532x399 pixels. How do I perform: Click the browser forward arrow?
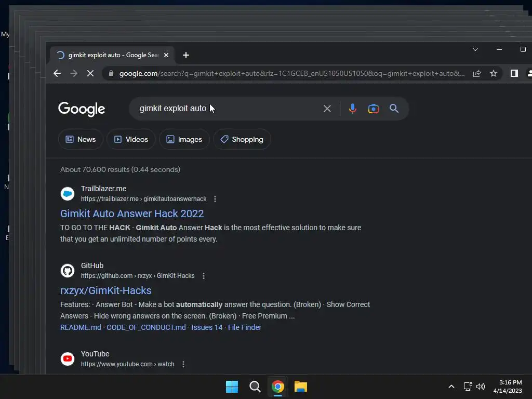pos(74,73)
